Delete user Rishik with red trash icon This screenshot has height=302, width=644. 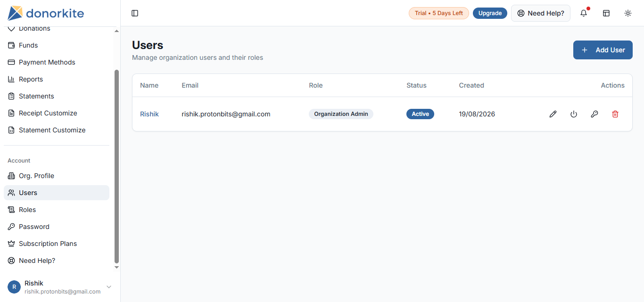point(615,114)
